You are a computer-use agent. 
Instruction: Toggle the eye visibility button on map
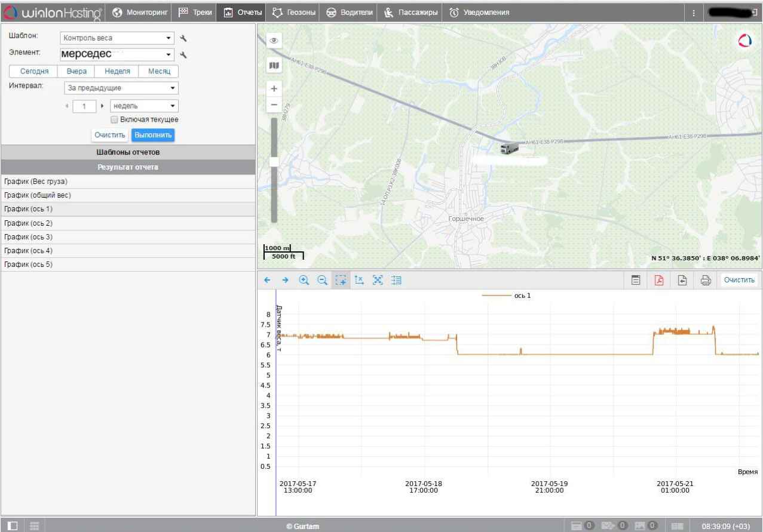point(274,41)
